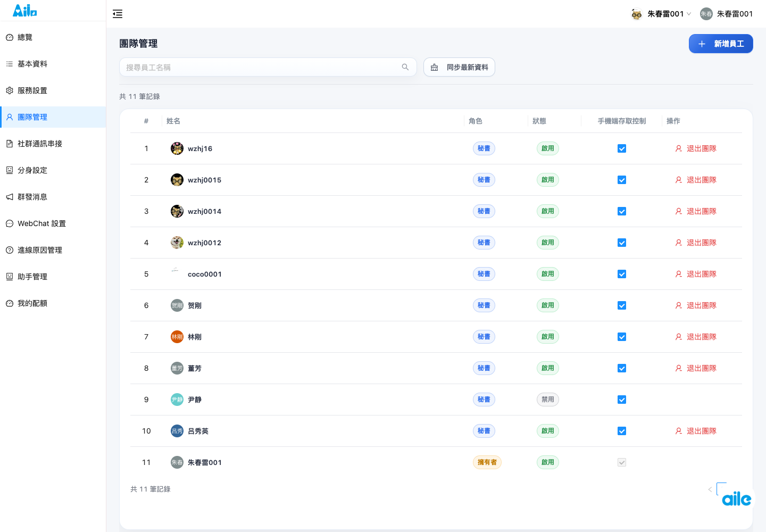Click the 同步最新資料 button
The height and width of the screenshot is (532, 766).
point(459,67)
